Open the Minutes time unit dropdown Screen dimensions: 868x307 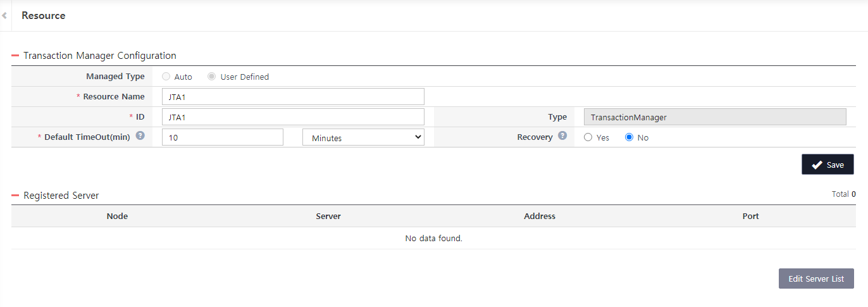click(x=363, y=137)
